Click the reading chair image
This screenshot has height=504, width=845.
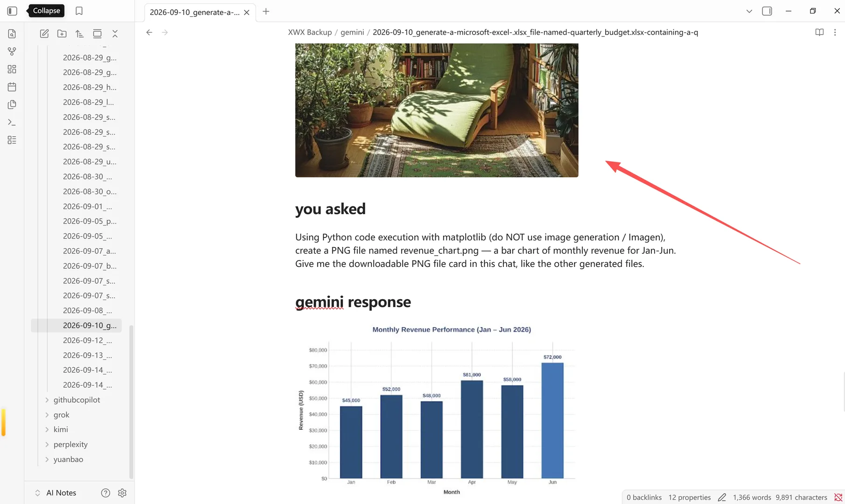437,110
